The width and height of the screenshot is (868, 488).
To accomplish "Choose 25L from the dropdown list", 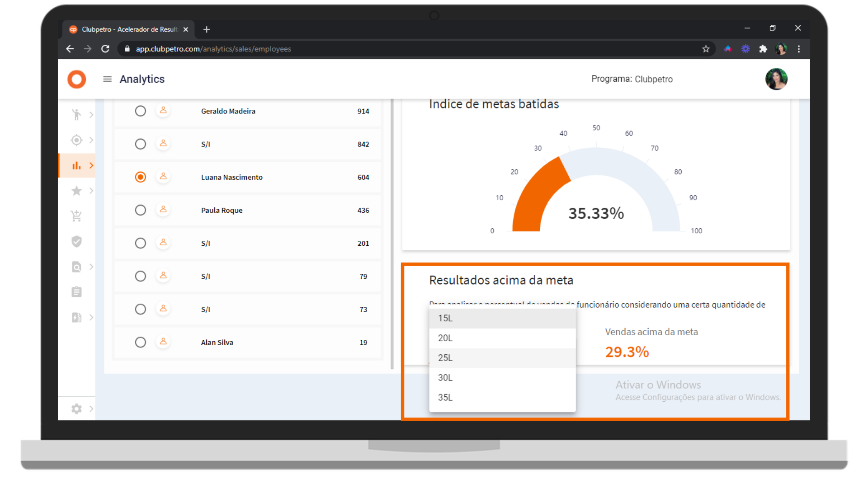I will tap(502, 358).
